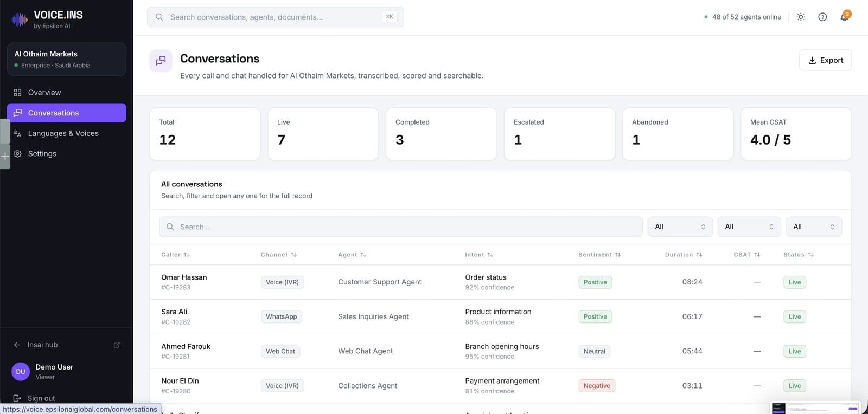This screenshot has height=414, width=868.
Task: Sort table by Agent column
Action: pyautogui.click(x=352, y=255)
